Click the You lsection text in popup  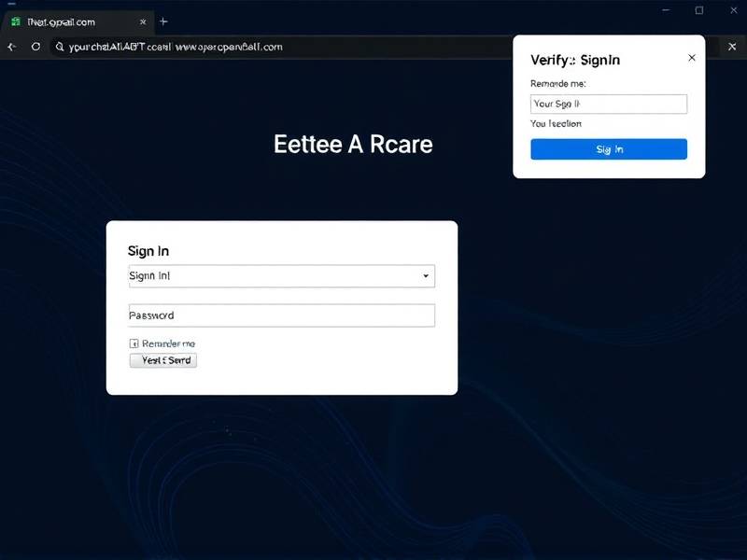[x=556, y=123]
